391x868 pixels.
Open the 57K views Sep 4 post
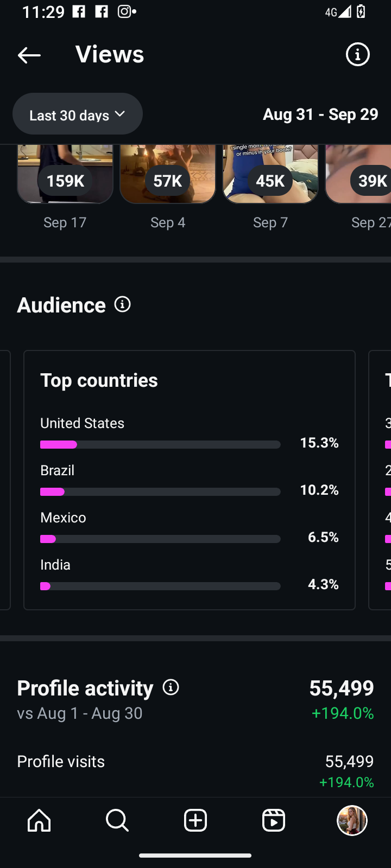[x=168, y=175]
